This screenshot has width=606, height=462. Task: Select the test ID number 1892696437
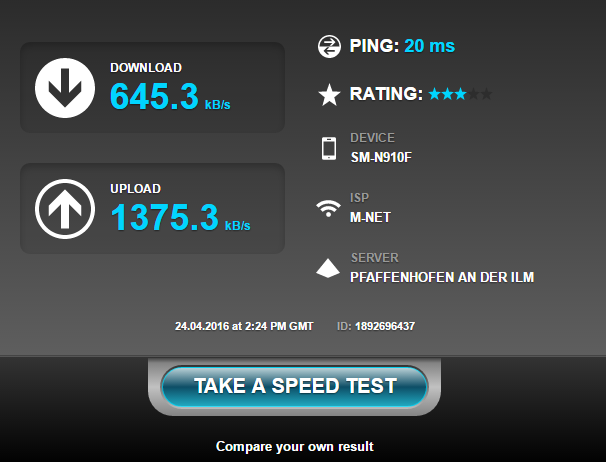[385, 326]
